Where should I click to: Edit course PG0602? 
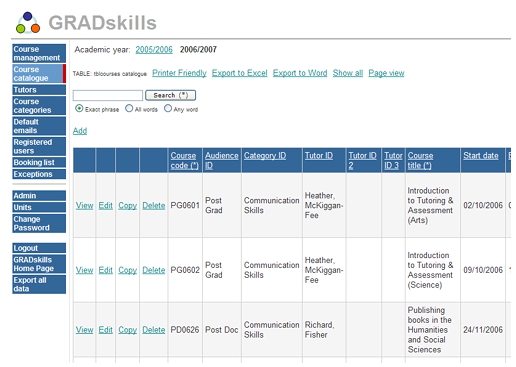(106, 270)
